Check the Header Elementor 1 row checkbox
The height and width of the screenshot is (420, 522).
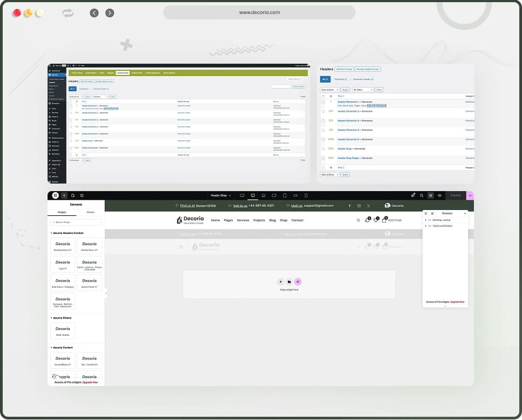[323, 101]
